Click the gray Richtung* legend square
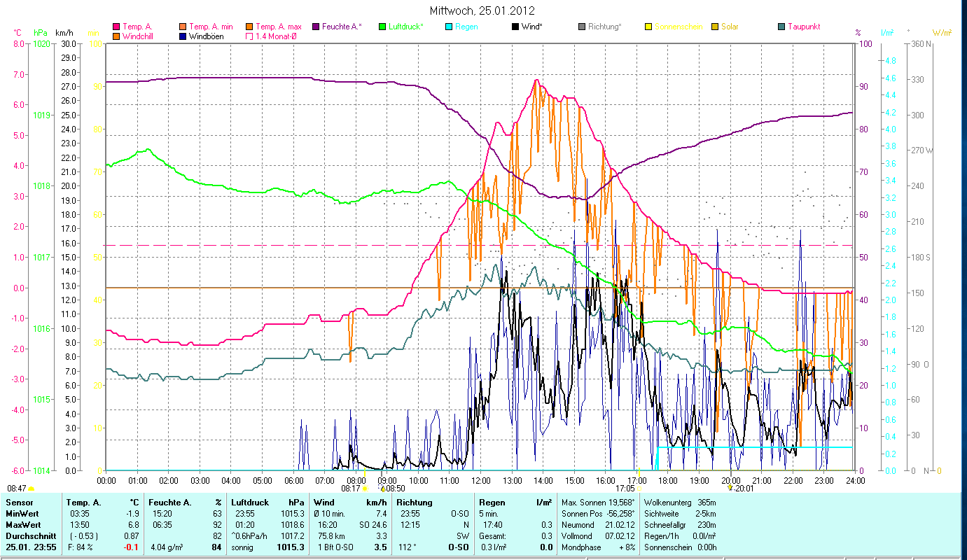 tap(582, 27)
